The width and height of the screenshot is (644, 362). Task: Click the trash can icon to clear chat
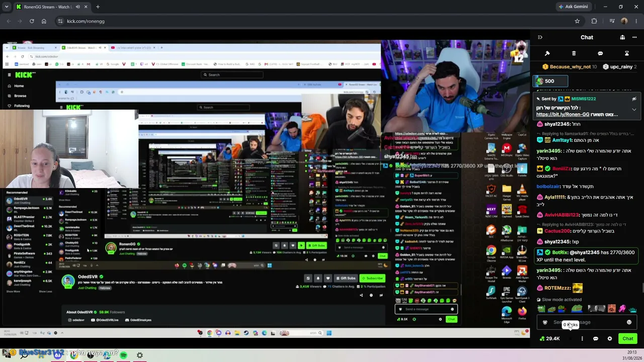pyautogui.click(x=574, y=53)
